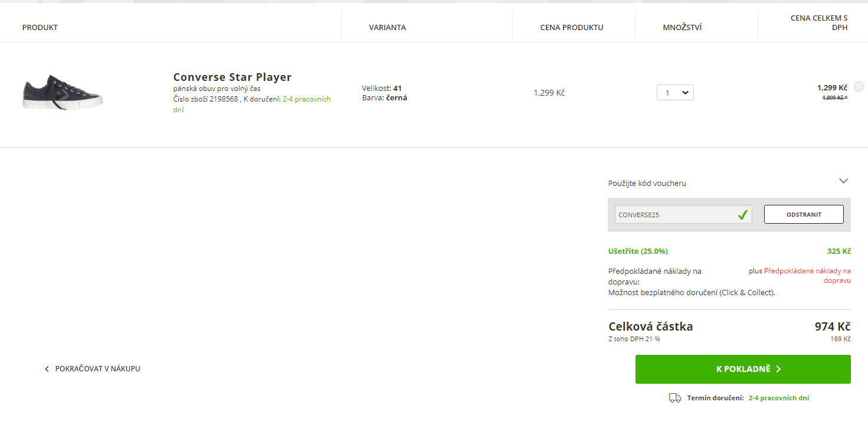The height and width of the screenshot is (428, 868).
Task: Click the 2-4 pracovních dní delivery text
Action: [778, 398]
